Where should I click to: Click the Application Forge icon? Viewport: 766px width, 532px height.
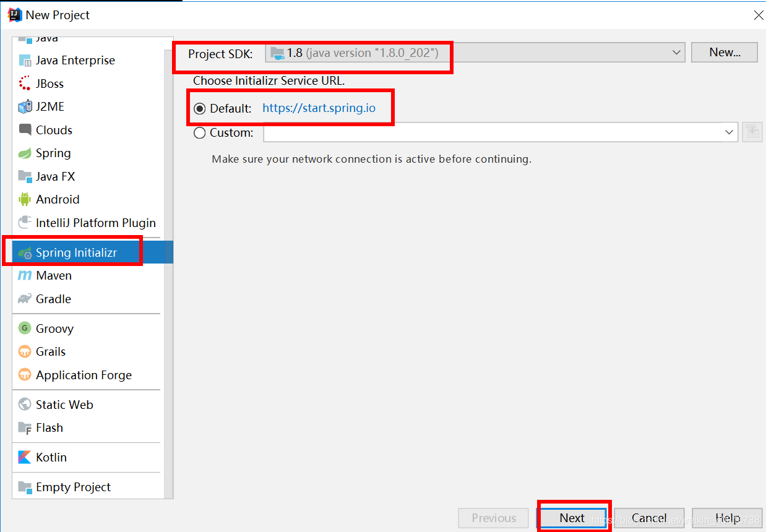pos(25,375)
